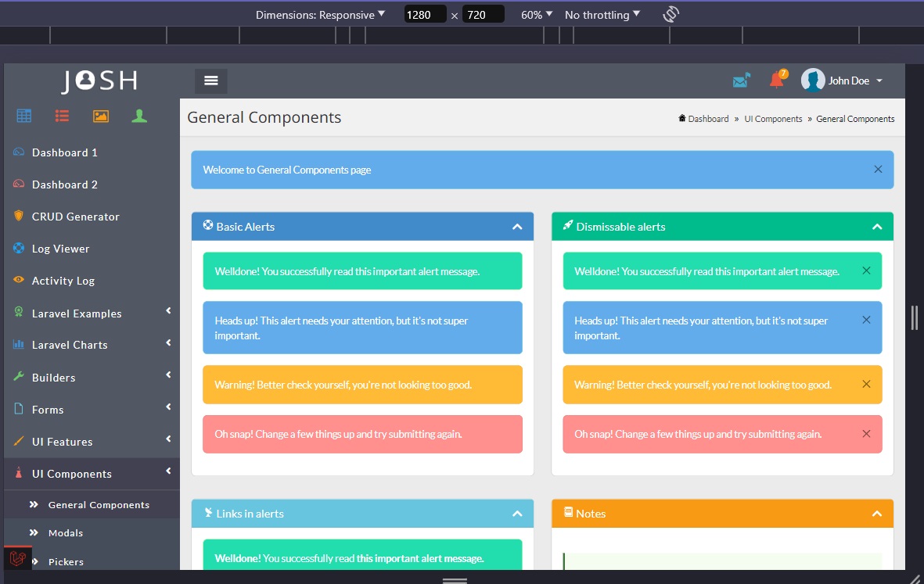Open the orange image gallery icon in the sidebar
This screenshot has height=584, width=924.
point(100,115)
